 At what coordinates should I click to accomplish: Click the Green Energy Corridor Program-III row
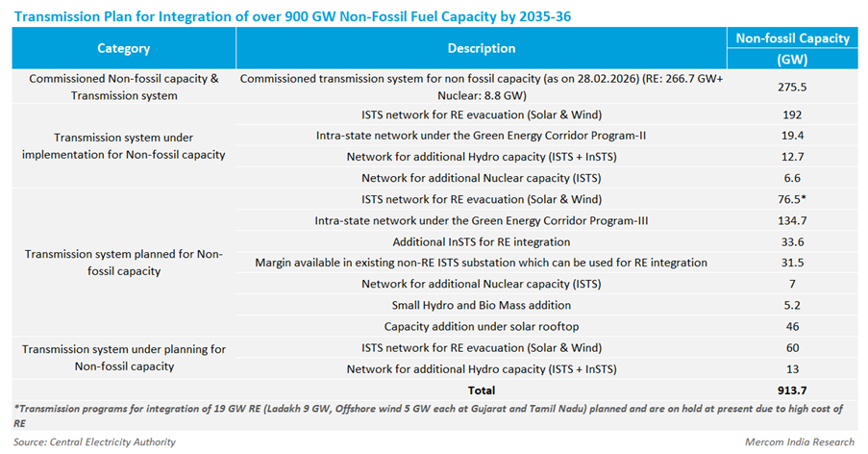coord(481,220)
